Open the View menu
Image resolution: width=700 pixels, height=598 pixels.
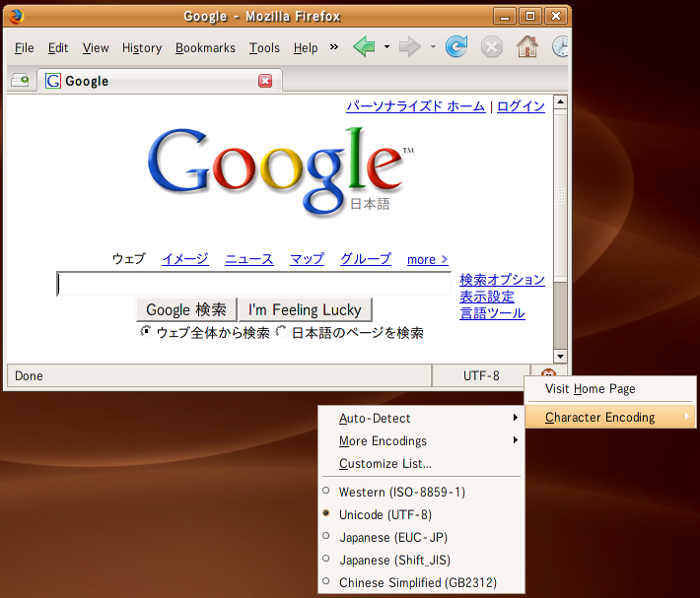click(96, 47)
